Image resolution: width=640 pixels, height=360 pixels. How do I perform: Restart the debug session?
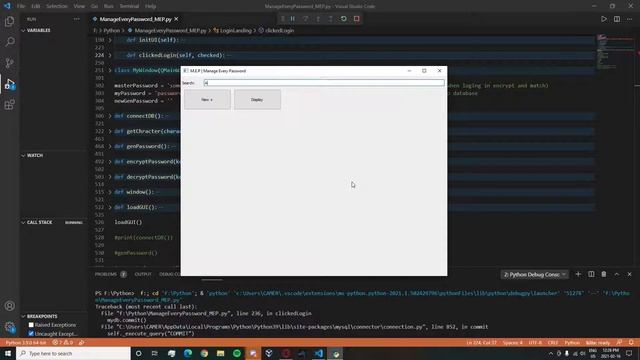click(x=344, y=19)
